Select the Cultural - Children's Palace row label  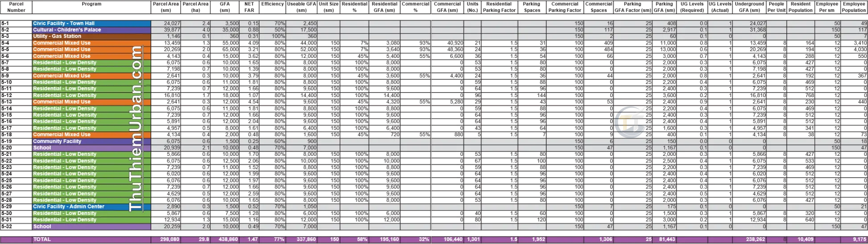91,30
